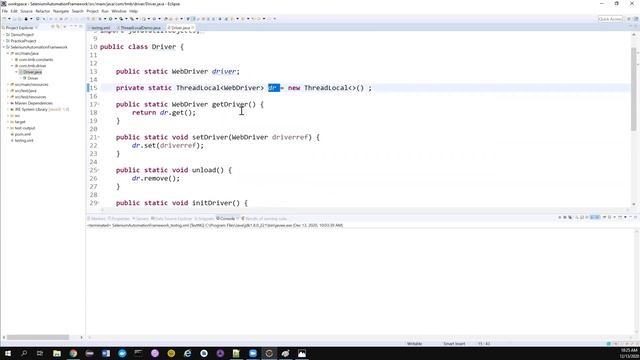Viewport: 640px width, 360px height.
Task: Open Internet Explorer from the taskbar
Action: point(187,353)
